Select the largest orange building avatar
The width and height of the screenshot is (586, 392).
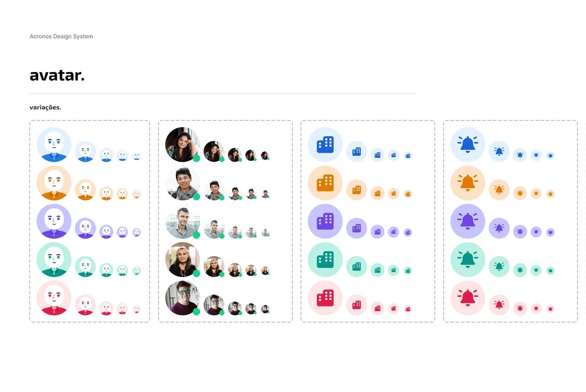coord(325,183)
